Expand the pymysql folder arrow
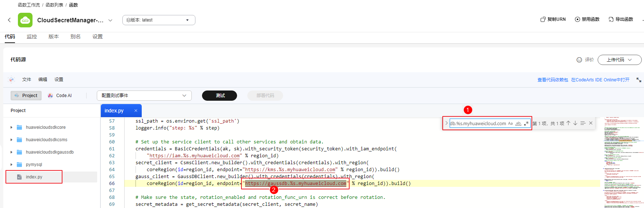The width and height of the screenshot is (644, 208). click(x=11, y=165)
